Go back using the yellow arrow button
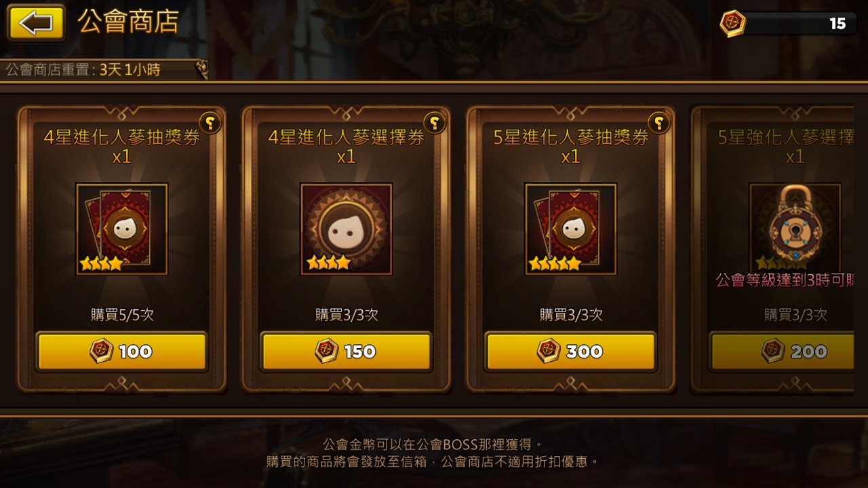Screen dimensions: 868x488 (36, 23)
